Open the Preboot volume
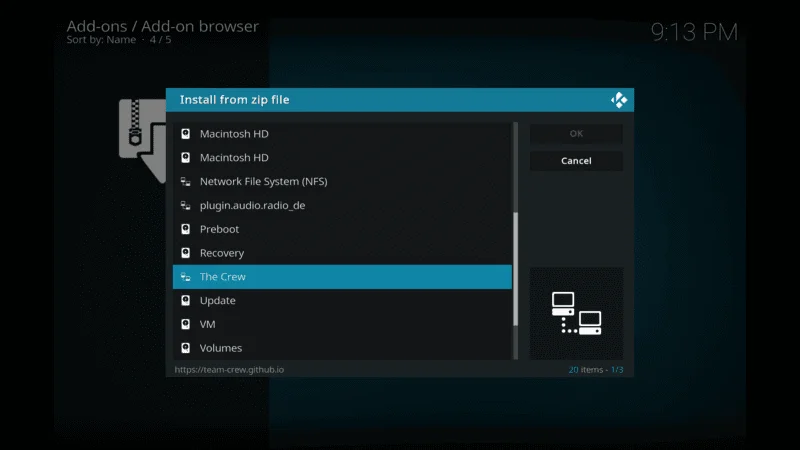This screenshot has width=800, height=450. point(342,229)
